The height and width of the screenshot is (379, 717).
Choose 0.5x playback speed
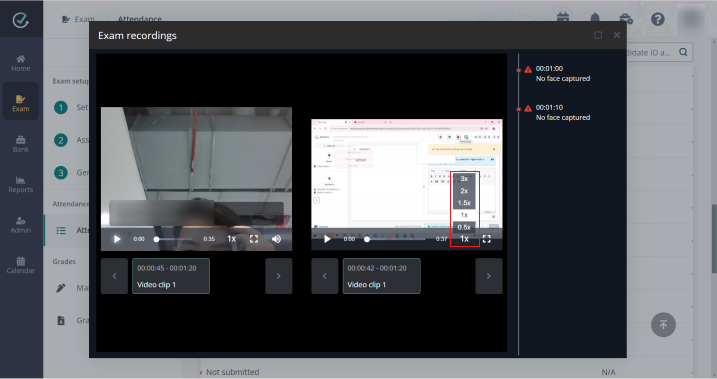464,227
